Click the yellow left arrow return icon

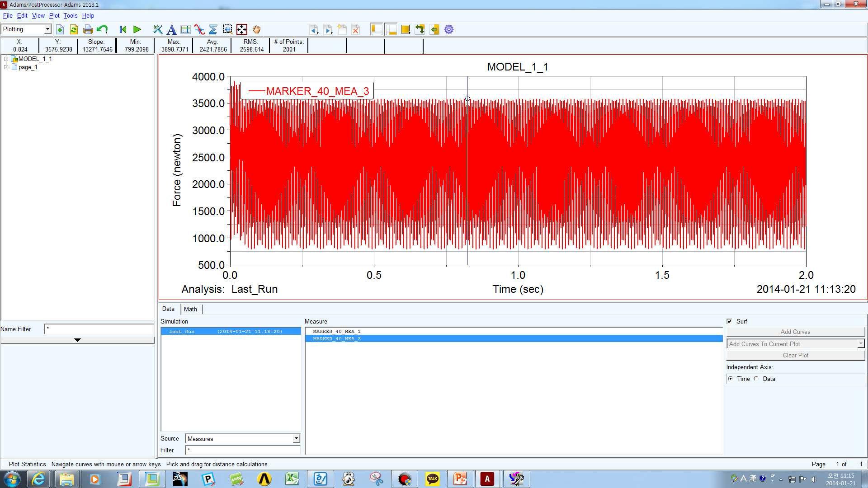(x=434, y=30)
